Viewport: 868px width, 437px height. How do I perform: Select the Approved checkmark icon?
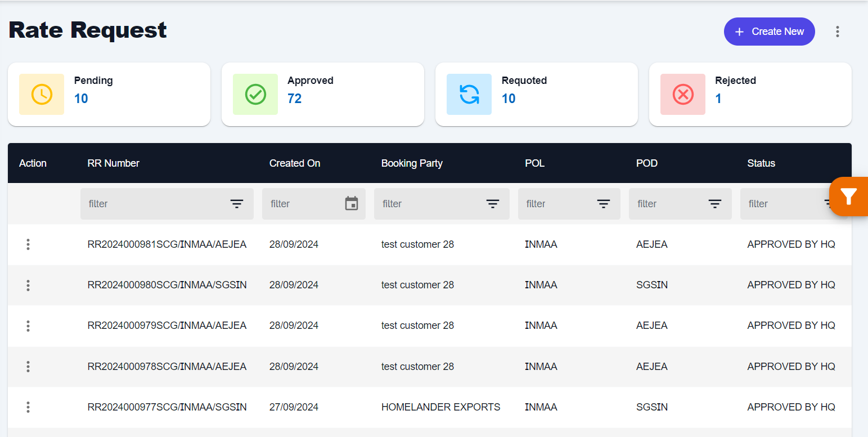[x=255, y=94]
